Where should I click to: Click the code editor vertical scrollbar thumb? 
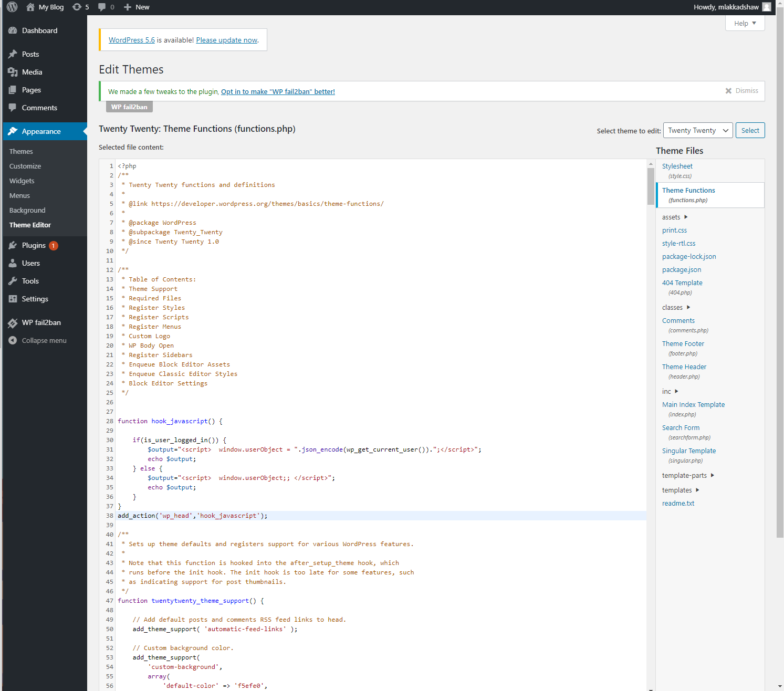click(x=651, y=186)
